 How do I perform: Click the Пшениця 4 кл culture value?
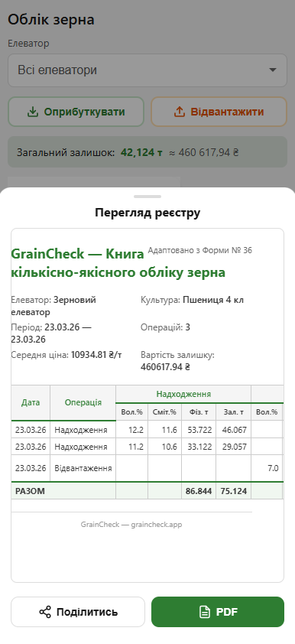[x=213, y=300]
